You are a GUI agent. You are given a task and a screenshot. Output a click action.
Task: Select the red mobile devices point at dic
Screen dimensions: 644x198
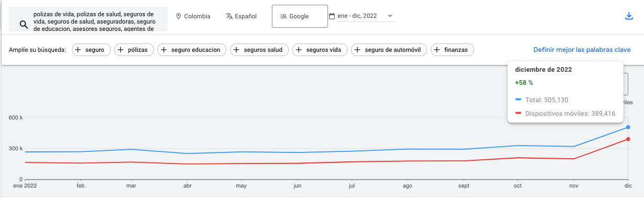click(x=628, y=139)
